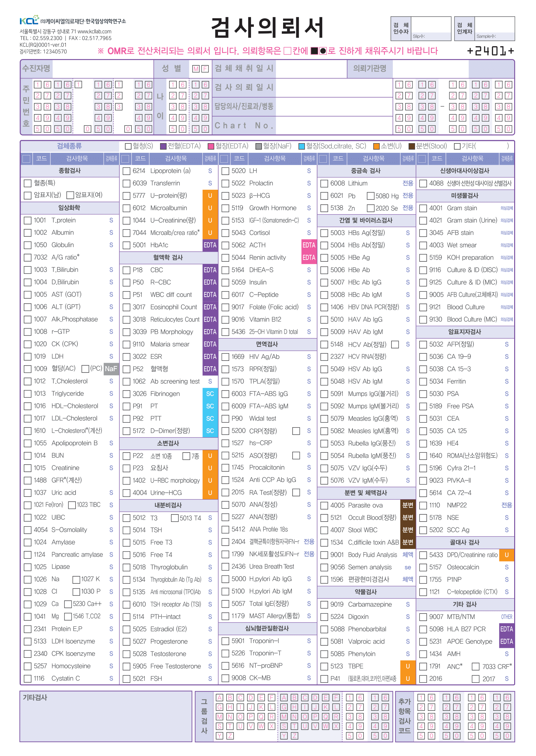This screenshot has width=536, height=756.
Task: Check the 5013 T4 box
Action: (x=175, y=518)
